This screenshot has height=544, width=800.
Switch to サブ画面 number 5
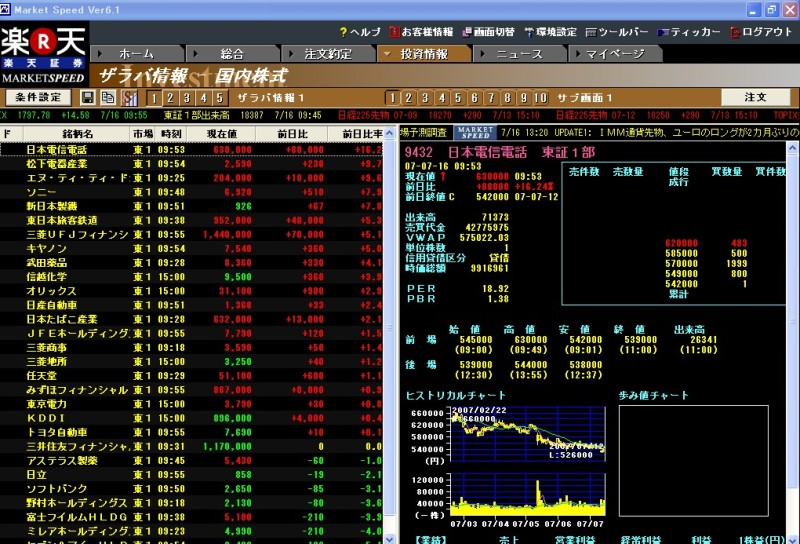click(x=458, y=97)
